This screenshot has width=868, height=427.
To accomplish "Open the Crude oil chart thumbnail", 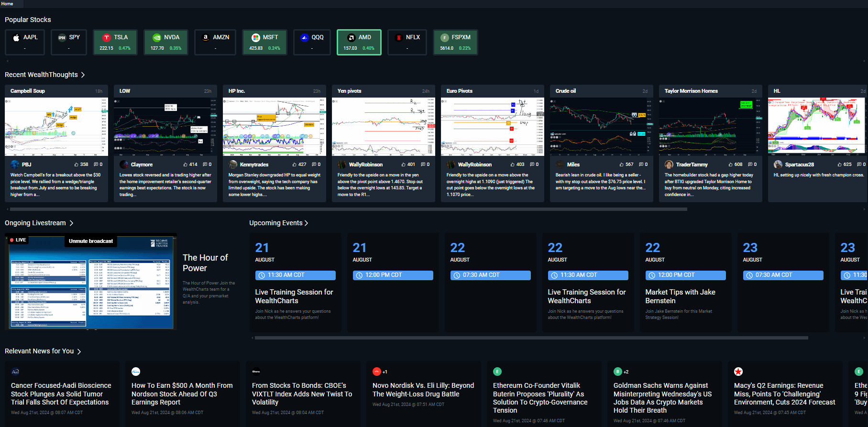I will (x=602, y=127).
